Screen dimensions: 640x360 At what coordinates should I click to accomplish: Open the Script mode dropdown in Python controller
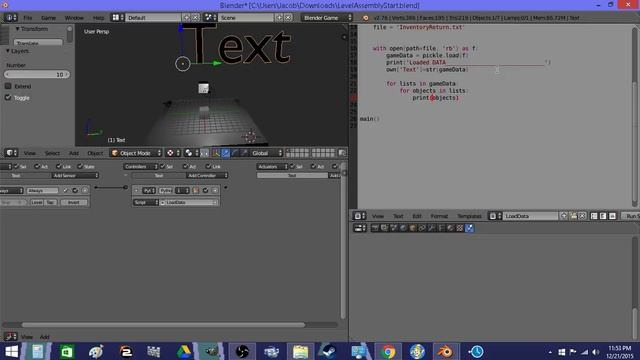tap(146, 202)
